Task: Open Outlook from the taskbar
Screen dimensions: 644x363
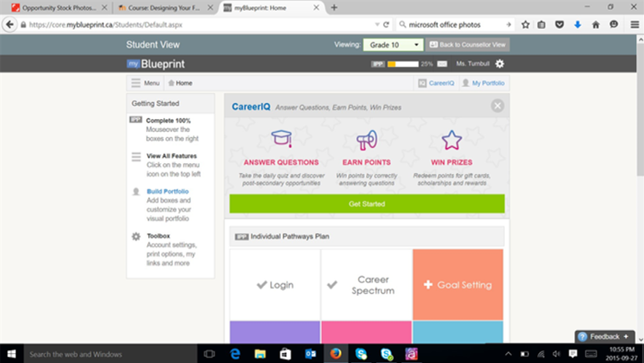Action: tap(310, 353)
